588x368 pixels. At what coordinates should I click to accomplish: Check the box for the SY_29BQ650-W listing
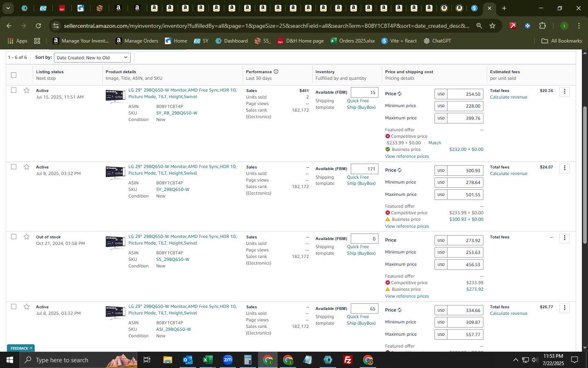pos(14,166)
